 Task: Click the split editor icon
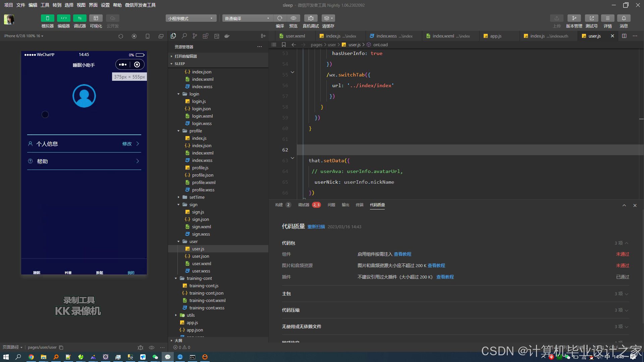pos(624,36)
